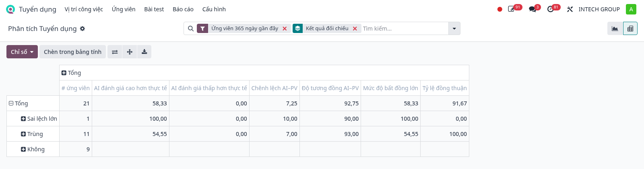Click the Phân tích Tuyển dụng title

42,29
